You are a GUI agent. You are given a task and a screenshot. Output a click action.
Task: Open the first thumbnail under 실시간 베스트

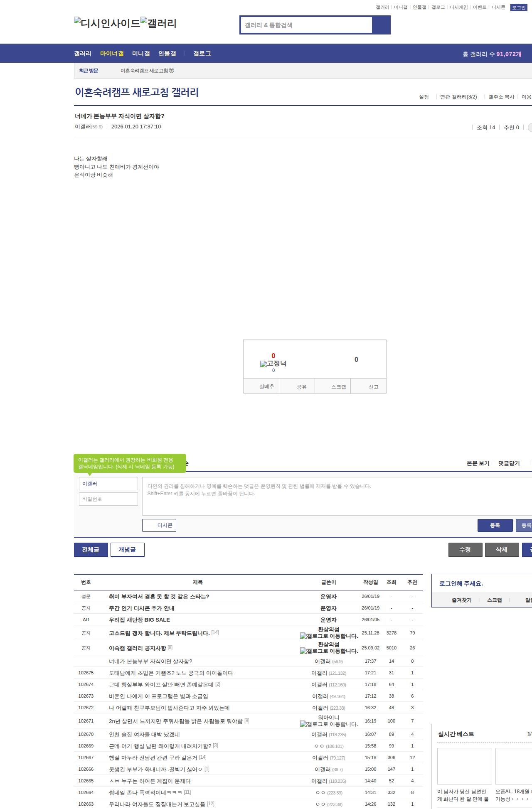465,766
